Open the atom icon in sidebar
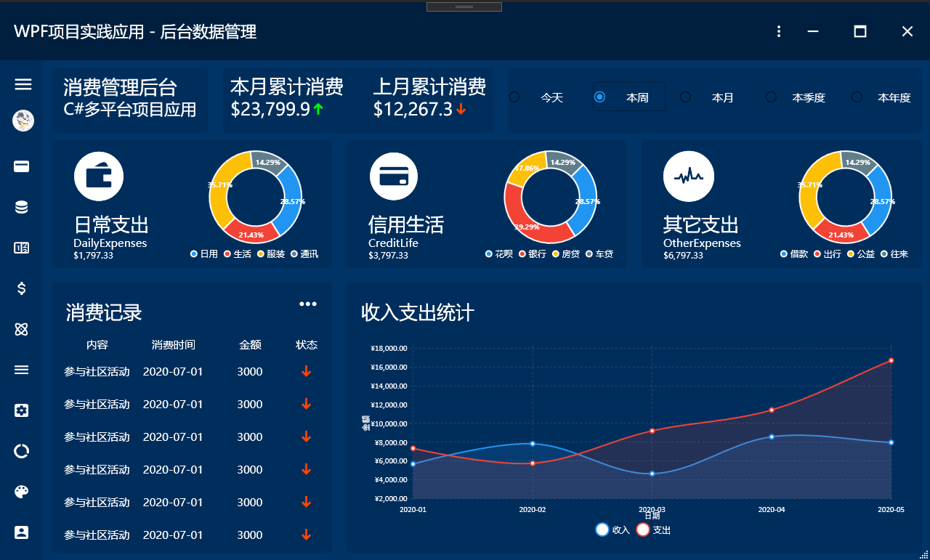Image resolution: width=930 pixels, height=560 pixels. click(x=22, y=329)
